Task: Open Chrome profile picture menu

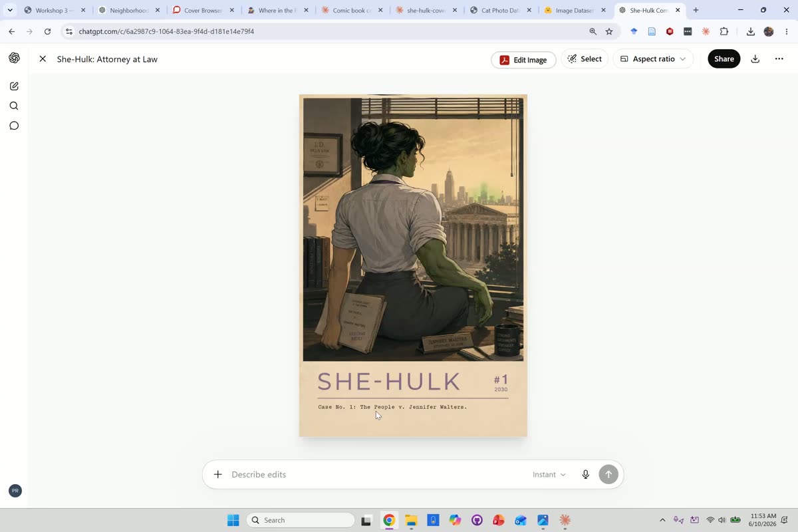Action: pyautogui.click(x=769, y=31)
